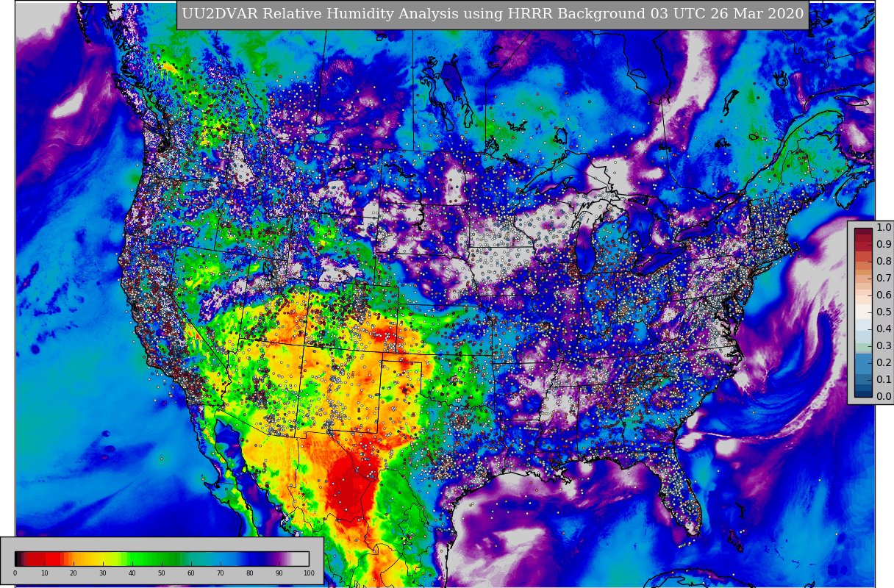Click the "60" tick label on humidity colorbar
This screenshot has width=894, height=588.
[x=191, y=573]
